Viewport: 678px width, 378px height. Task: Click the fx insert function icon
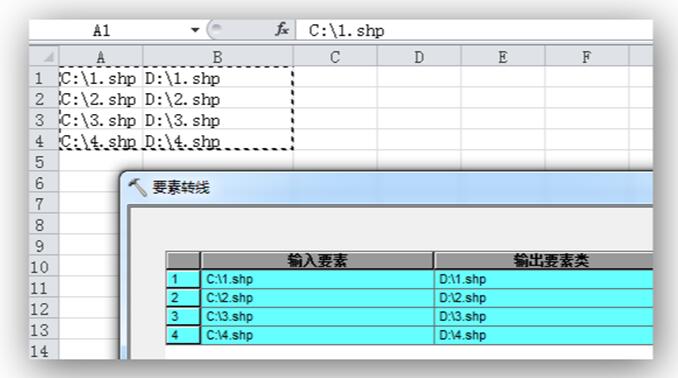coord(282,30)
